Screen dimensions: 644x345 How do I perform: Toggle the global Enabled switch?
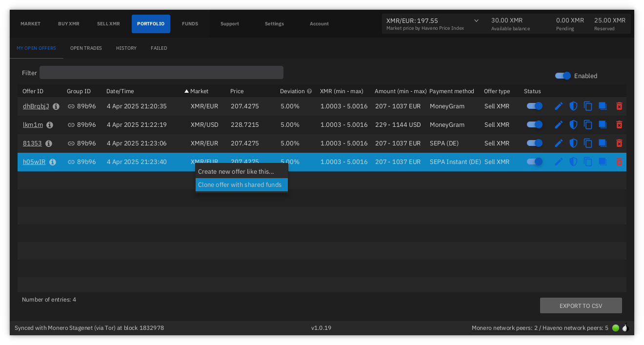point(563,76)
